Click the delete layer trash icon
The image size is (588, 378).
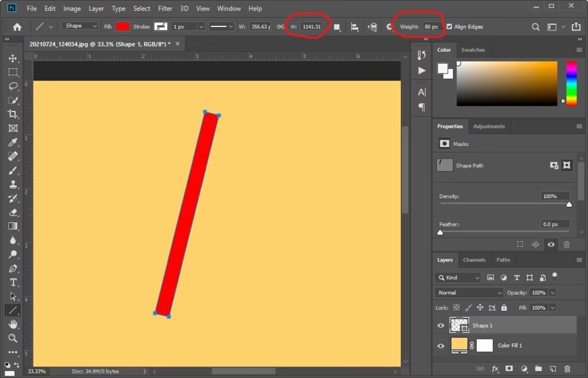pos(567,369)
